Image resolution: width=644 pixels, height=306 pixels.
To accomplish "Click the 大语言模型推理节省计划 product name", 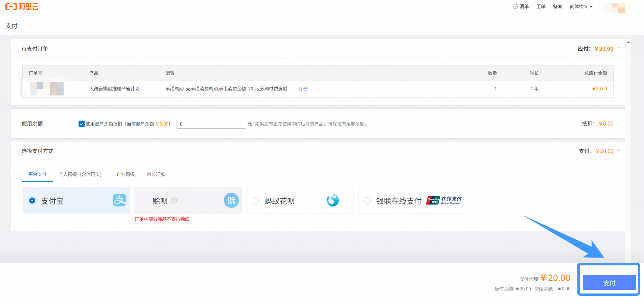I will [x=114, y=89].
